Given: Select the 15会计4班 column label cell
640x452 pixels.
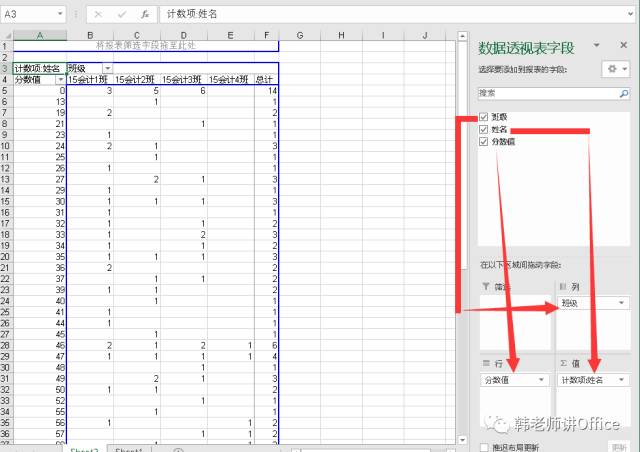Looking at the screenshot, I should pyautogui.click(x=231, y=79).
